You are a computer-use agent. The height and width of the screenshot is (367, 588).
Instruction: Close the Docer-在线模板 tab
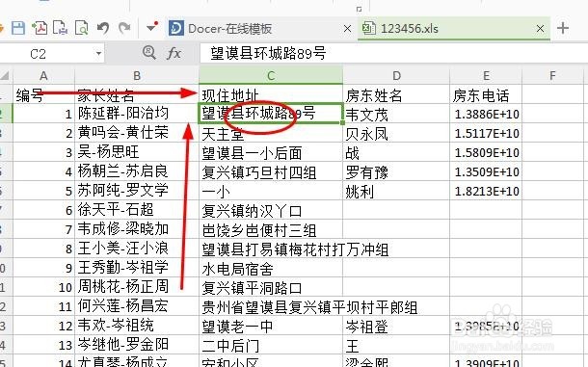coord(348,29)
